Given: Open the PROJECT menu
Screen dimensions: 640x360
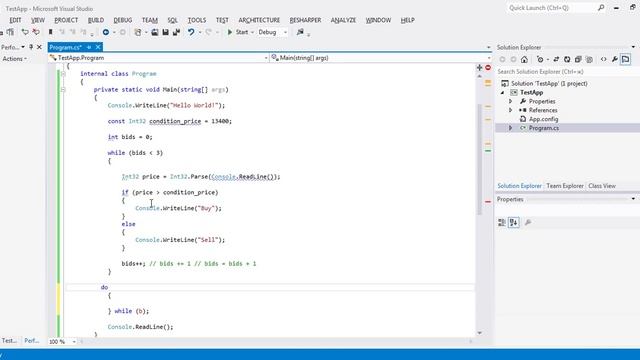Looking at the screenshot, I should (66, 20).
